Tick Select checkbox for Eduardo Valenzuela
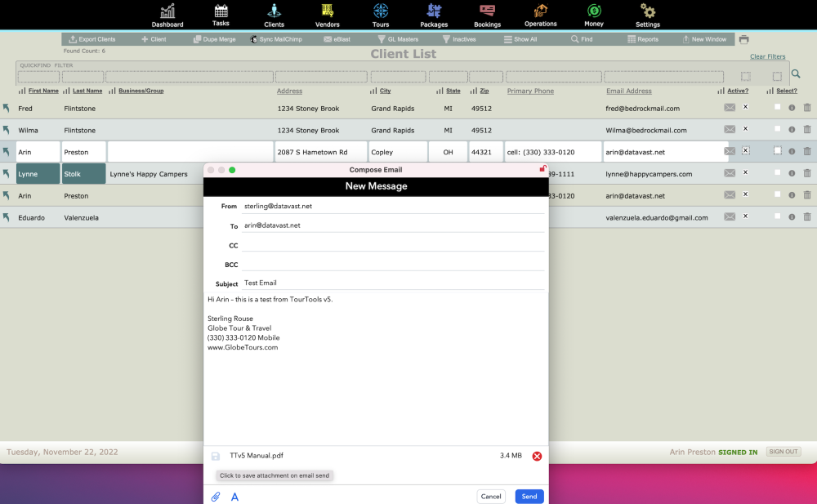Screen dimensions: 817x504 (x=778, y=216)
